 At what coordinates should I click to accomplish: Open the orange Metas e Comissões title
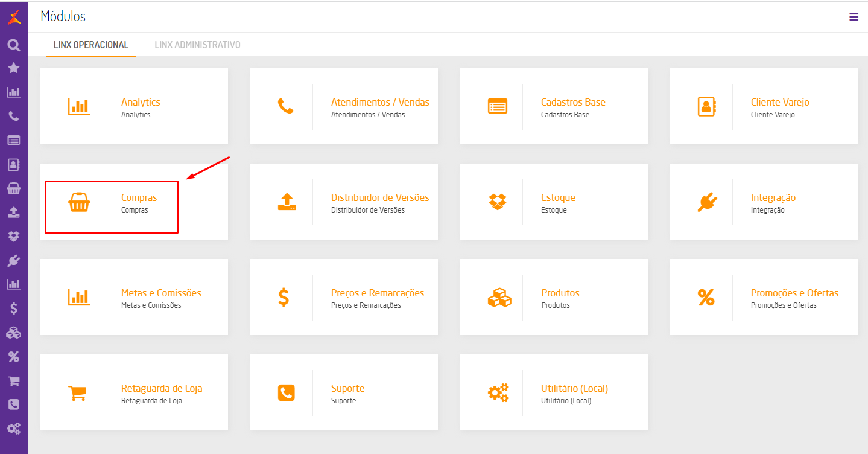tap(161, 293)
